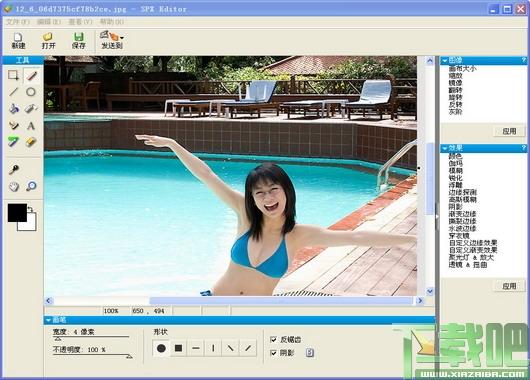Pick the ellipse shape tool
Viewport: 530px width, 380px height.
point(31,92)
